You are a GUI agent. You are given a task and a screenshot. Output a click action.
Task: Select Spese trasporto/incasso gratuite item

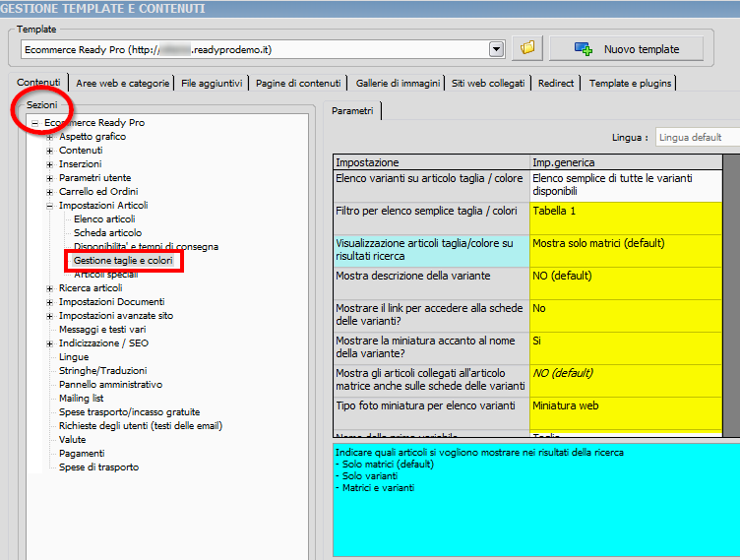pos(129,411)
